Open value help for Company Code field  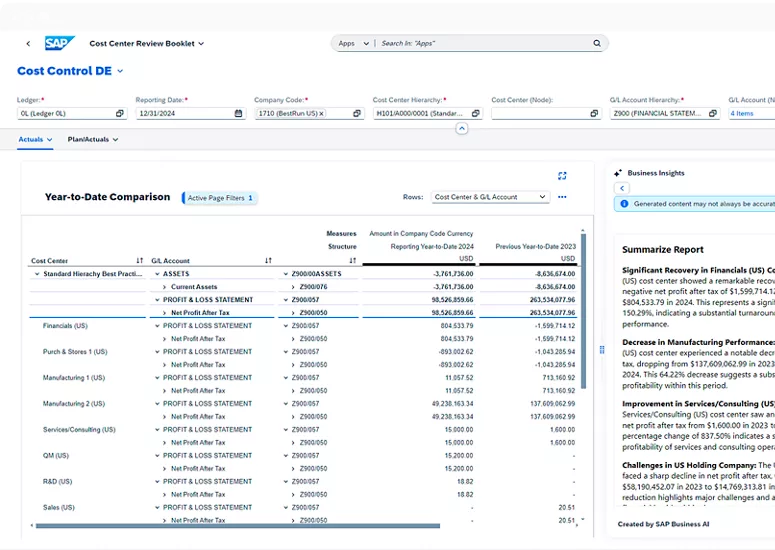(x=356, y=114)
